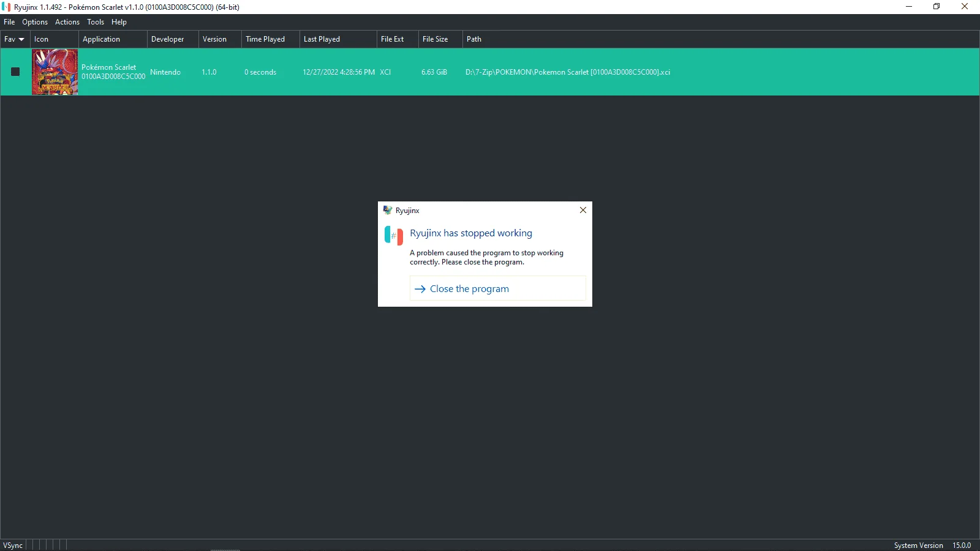Open the Actions menu
980x551 pixels.
tap(67, 22)
